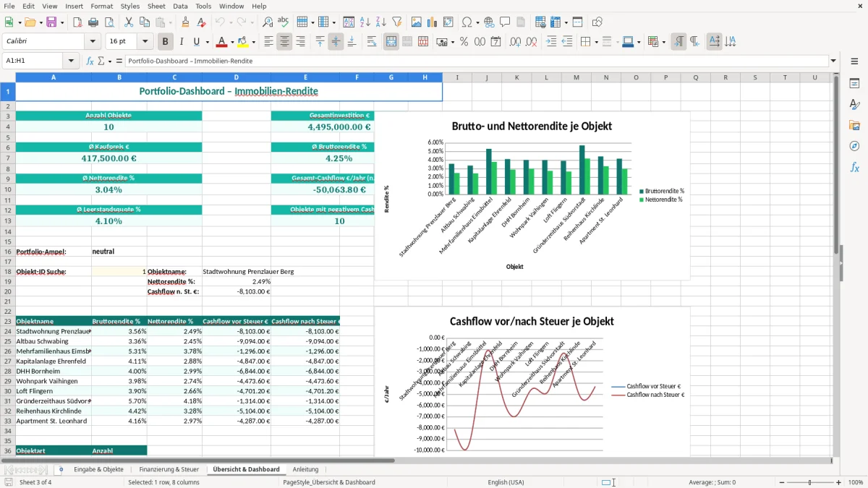Toggle Align Left

[x=269, y=42]
